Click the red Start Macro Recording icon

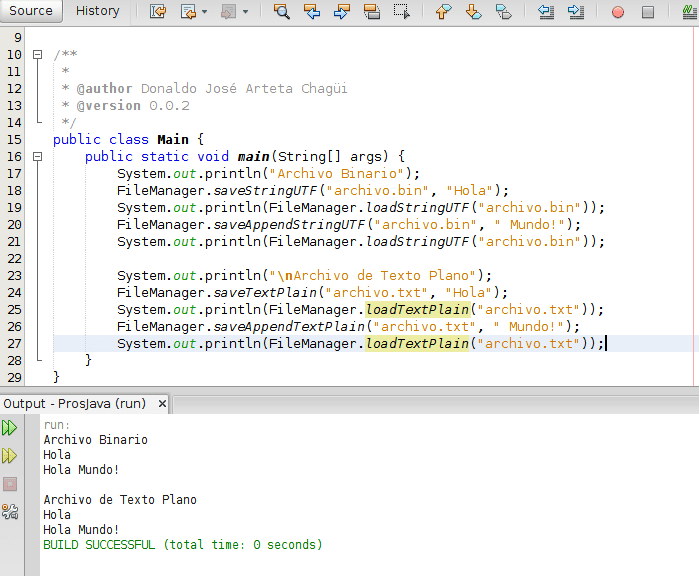618,12
